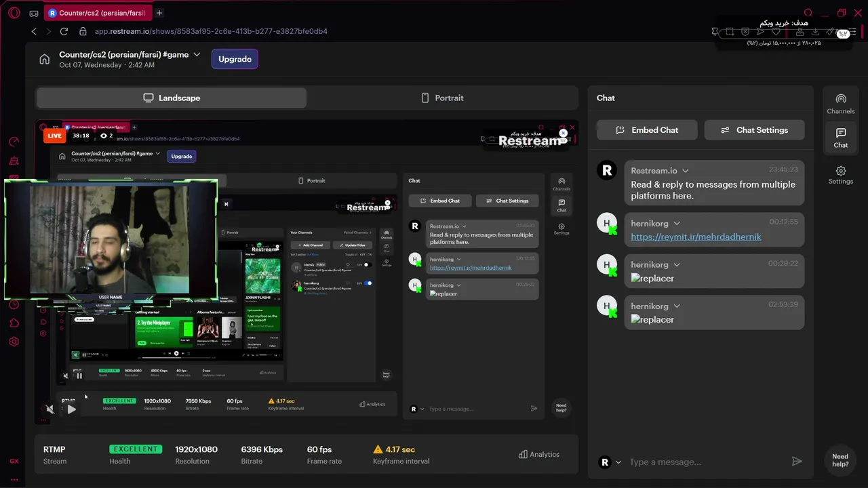Open the Chat panel icon
The height and width of the screenshot is (488, 868).
click(x=841, y=138)
